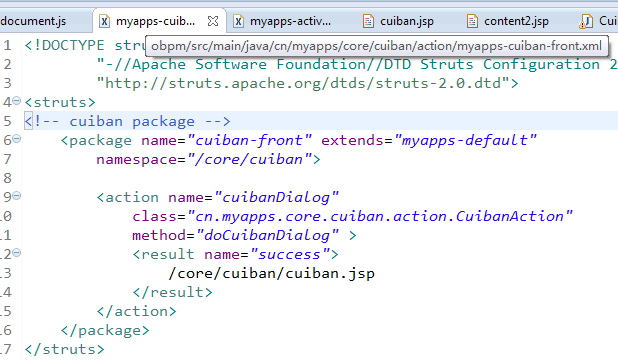Click the opening <struts> tag on line 4
Screen dimensions: 618x360
coord(60,102)
